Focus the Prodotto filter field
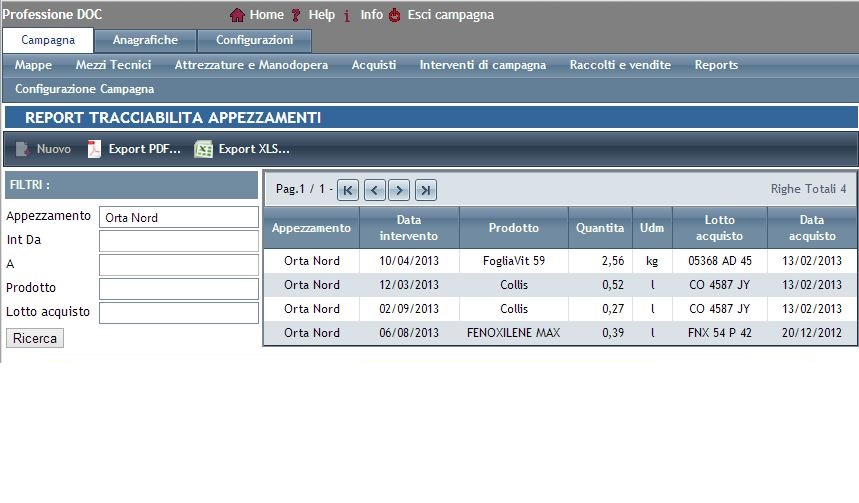This screenshot has height=503, width=859. click(179, 289)
